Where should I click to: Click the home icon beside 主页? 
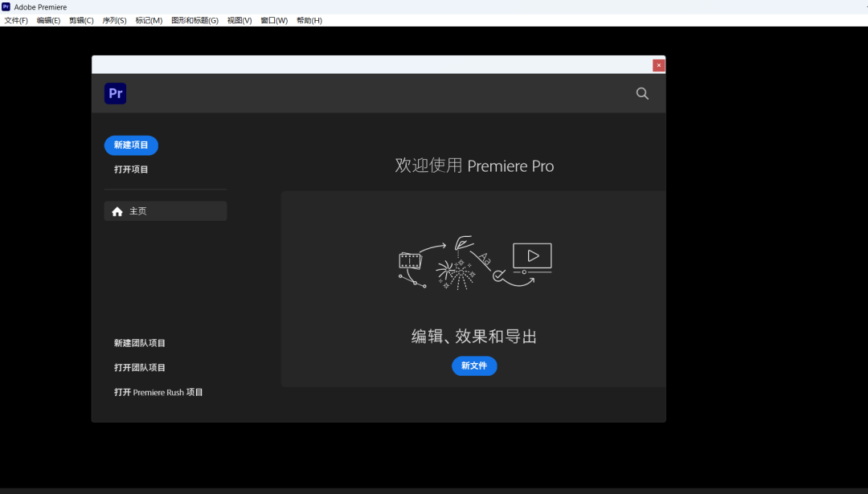coord(117,211)
